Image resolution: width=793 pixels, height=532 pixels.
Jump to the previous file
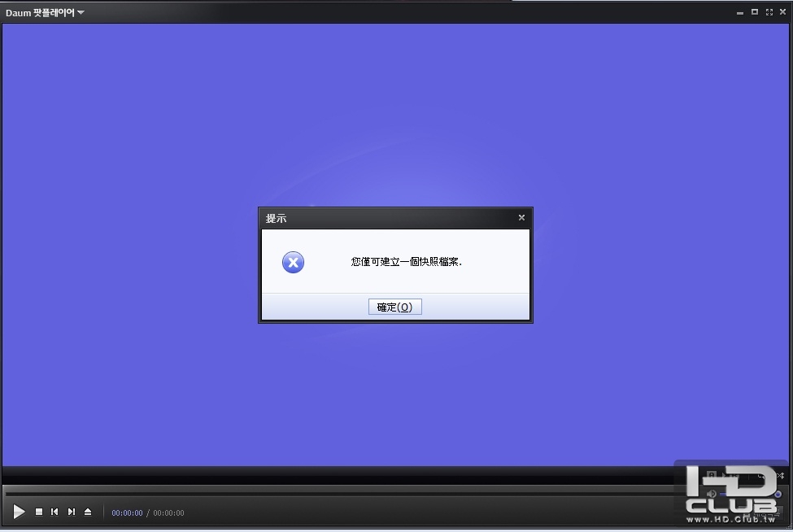[x=54, y=512]
